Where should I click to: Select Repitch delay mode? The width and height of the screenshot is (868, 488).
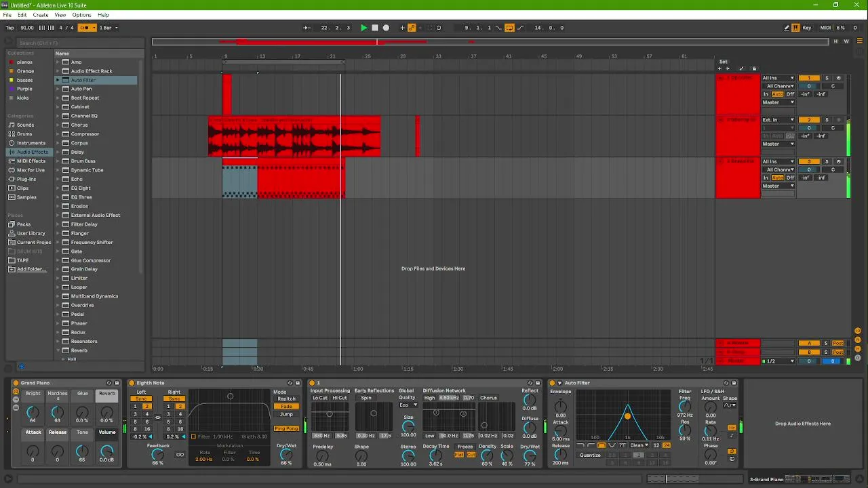286,399
